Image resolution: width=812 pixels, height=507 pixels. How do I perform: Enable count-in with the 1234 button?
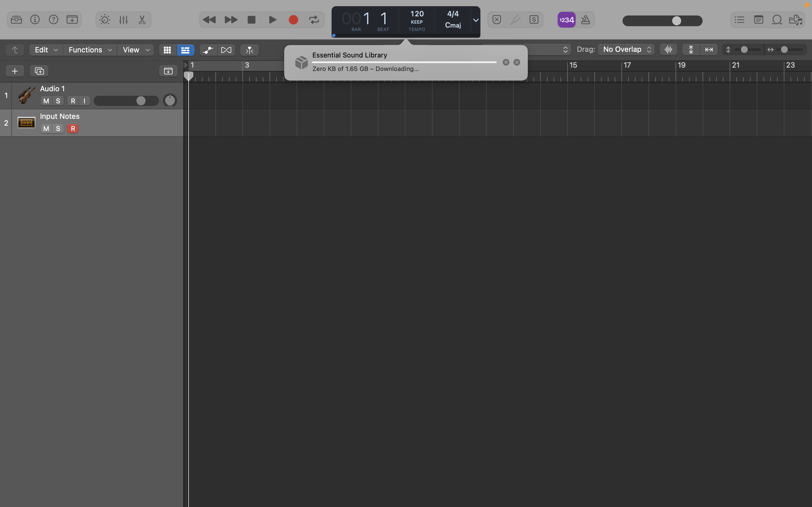point(566,19)
